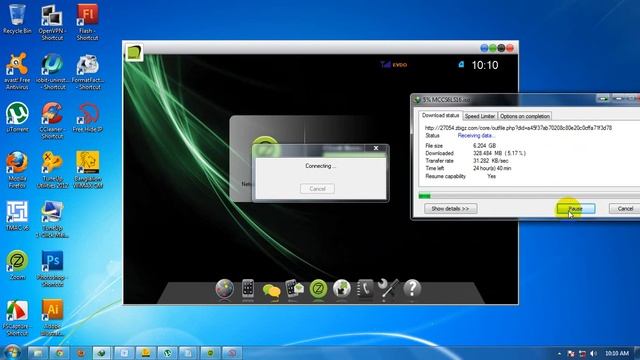Open the Windows Start menu
The image size is (640, 360).
pyautogui.click(x=11, y=352)
